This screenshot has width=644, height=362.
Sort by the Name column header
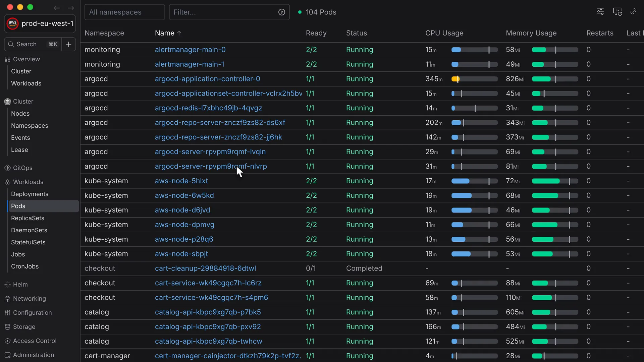click(x=168, y=33)
